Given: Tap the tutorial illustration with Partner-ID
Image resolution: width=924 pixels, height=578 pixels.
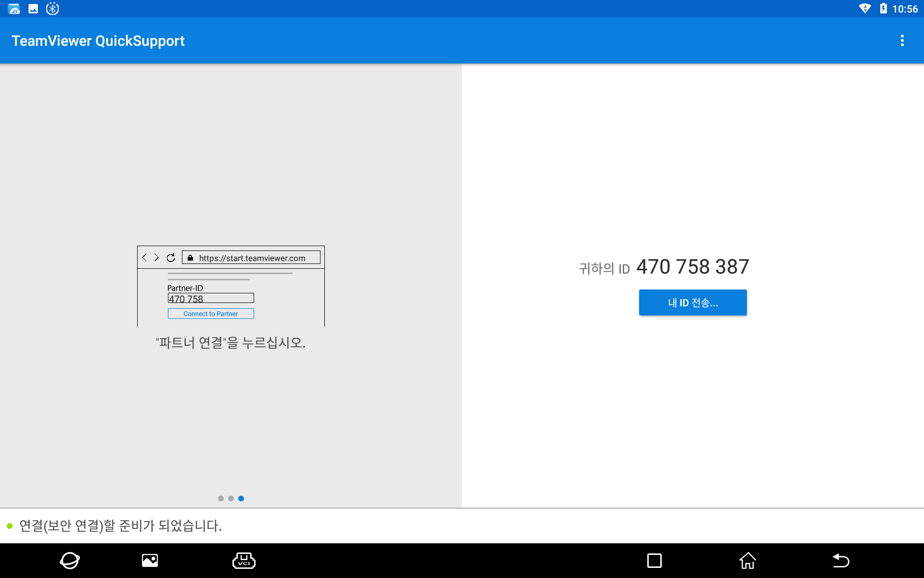Looking at the screenshot, I should [231, 286].
